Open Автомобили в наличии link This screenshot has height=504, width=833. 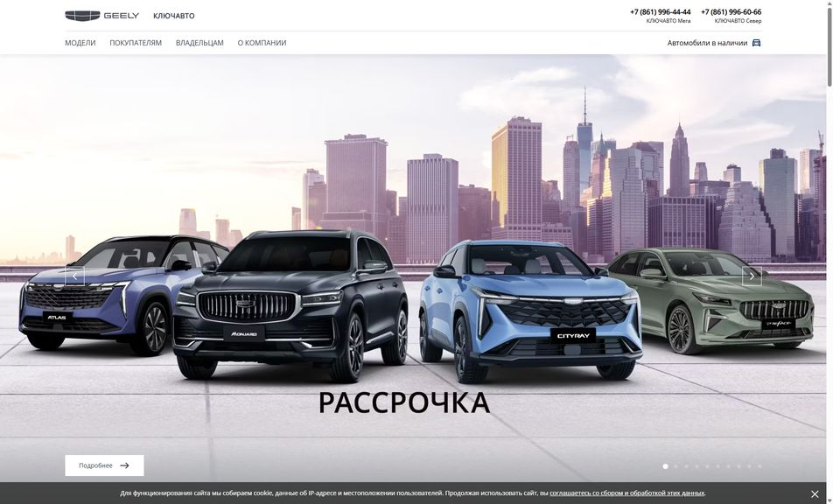(714, 43)
